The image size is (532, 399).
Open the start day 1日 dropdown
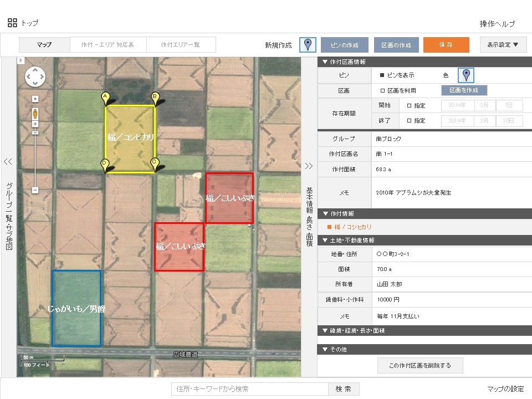509,105
